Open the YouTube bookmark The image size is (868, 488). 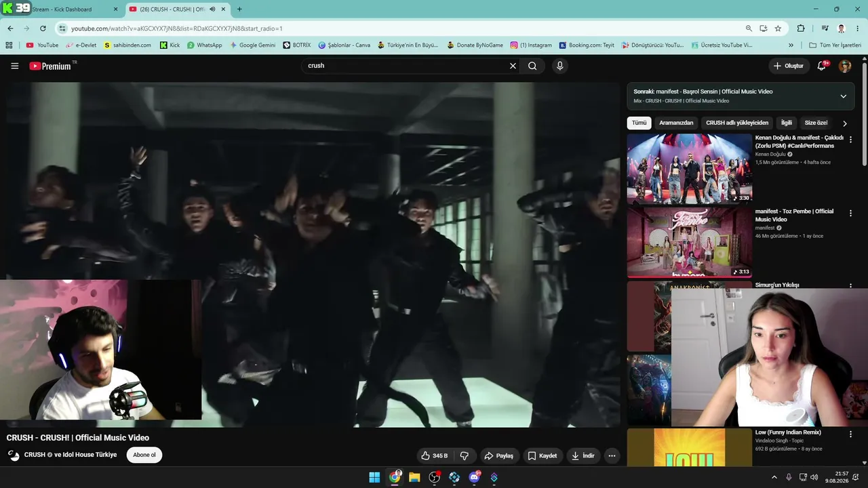tap(42, 45)
